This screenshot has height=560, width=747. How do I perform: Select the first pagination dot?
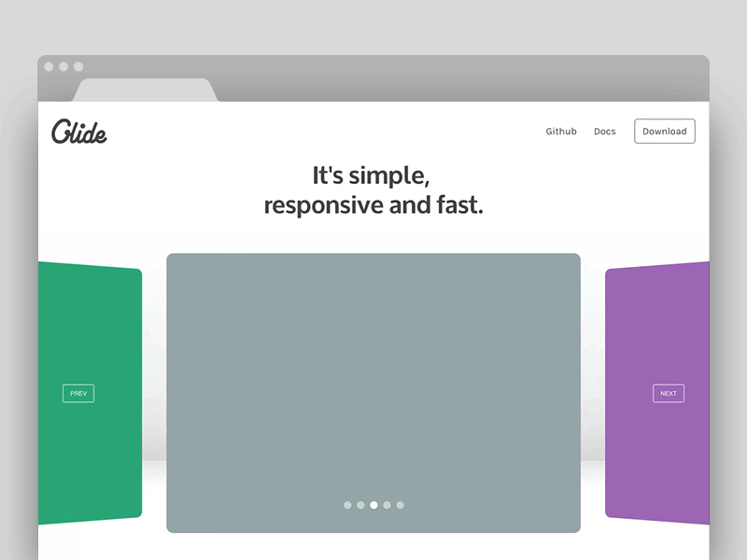(x=347, y=505)
